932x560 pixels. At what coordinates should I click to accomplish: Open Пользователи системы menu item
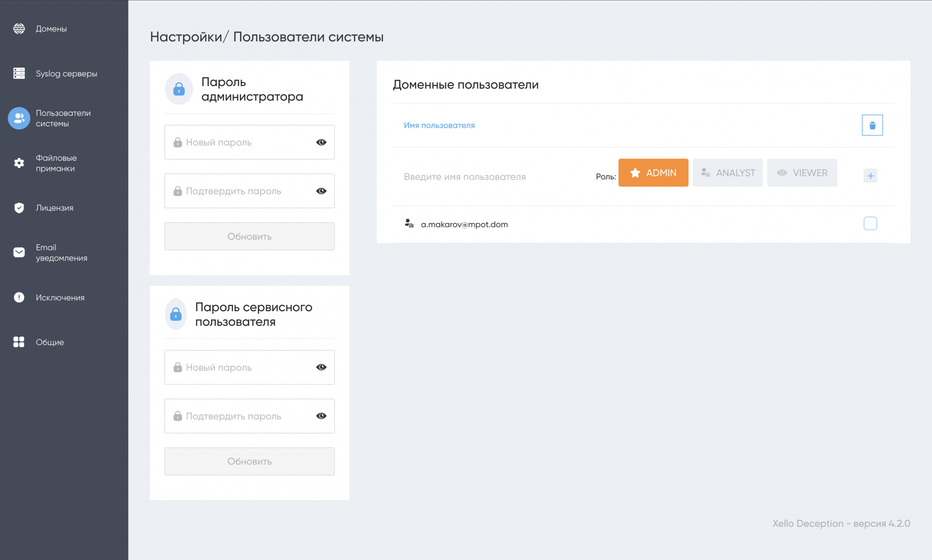[x=63, y=118]
